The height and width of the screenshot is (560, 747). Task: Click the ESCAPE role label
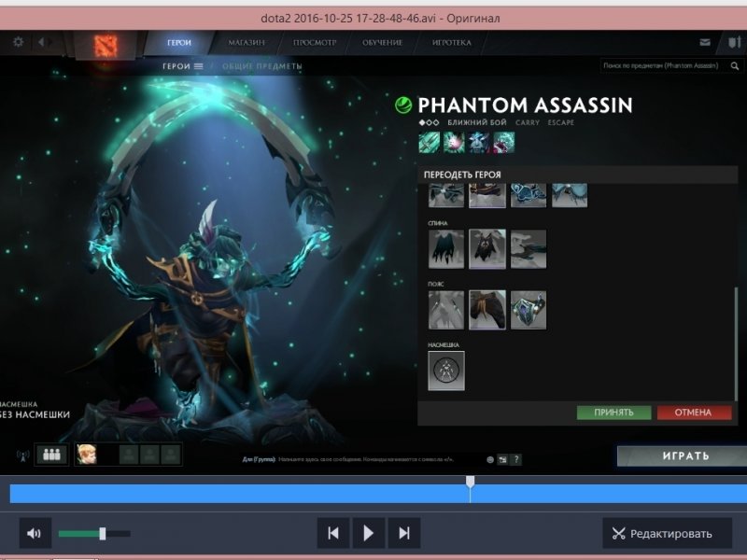[561, 123]
